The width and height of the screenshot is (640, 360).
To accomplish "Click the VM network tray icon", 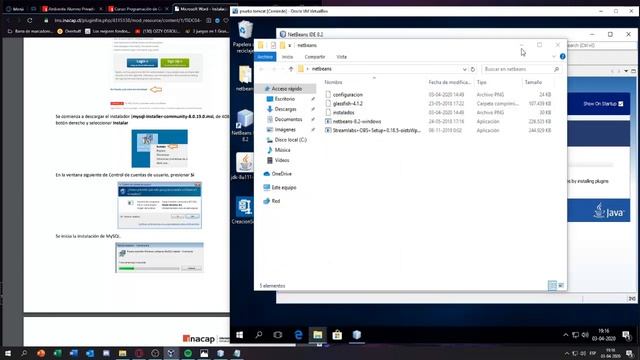I will (576, 335).
